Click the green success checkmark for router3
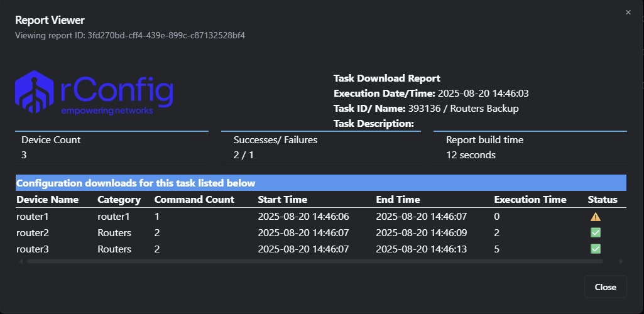Viewport: 644px width, 314px height. pyautogui.click(x=595, y=249)
